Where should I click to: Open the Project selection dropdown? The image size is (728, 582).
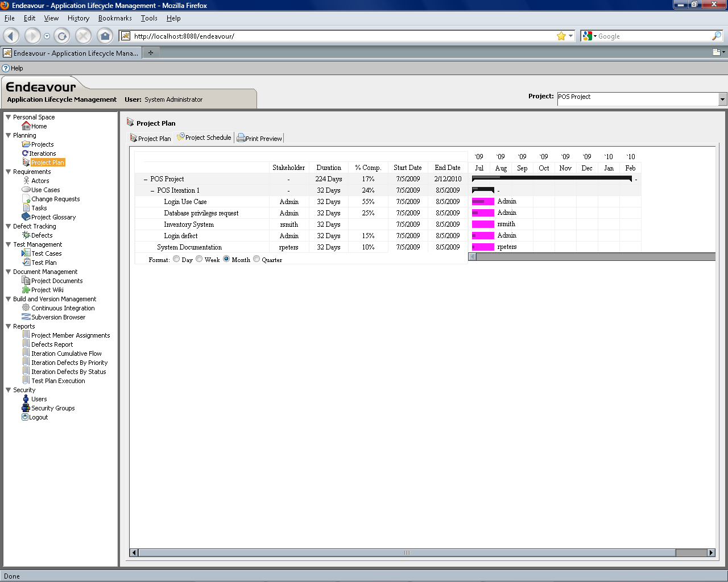click(722, 99)
